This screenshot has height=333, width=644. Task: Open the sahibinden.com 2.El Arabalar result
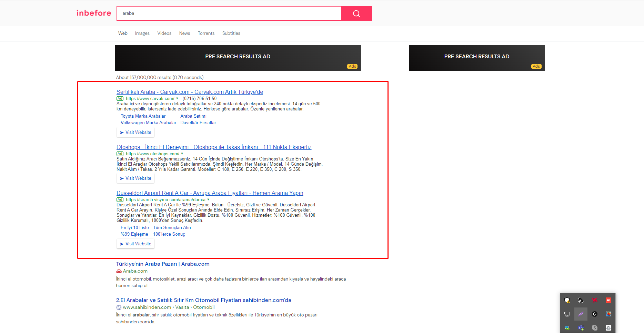coord(204,300)
